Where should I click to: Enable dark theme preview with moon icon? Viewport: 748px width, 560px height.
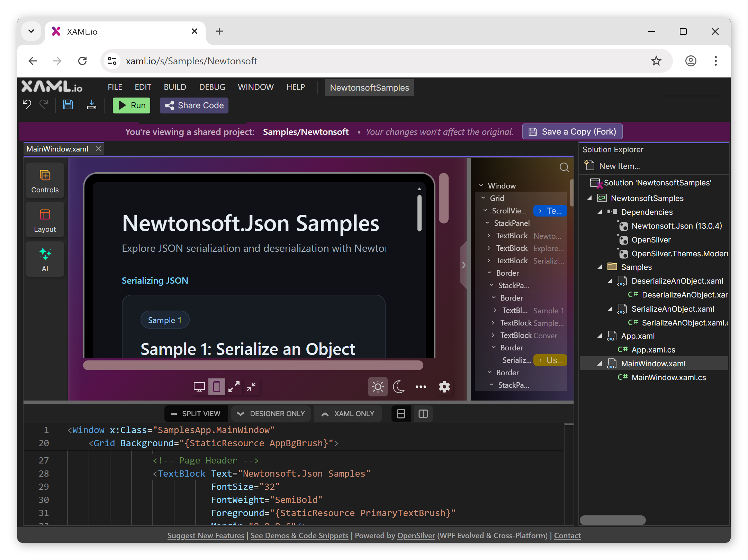pyautogui.click(x=398, y=387)
